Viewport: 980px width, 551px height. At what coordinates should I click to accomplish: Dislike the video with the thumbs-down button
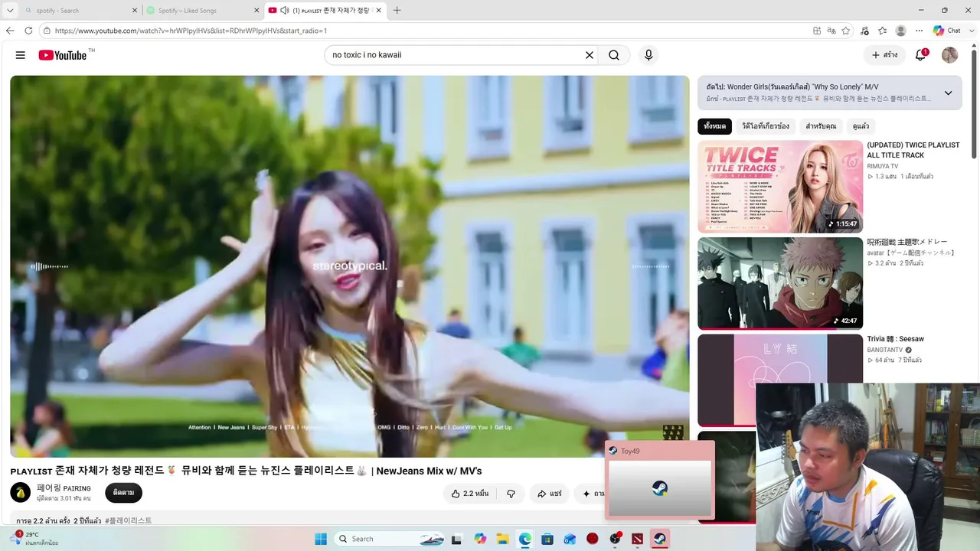511,494
